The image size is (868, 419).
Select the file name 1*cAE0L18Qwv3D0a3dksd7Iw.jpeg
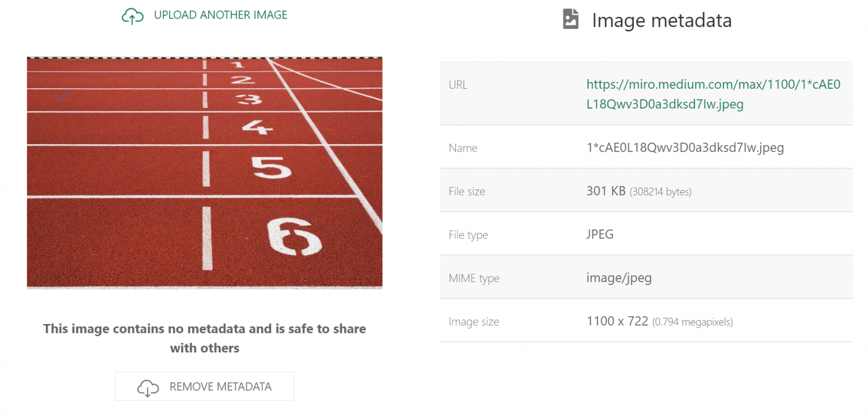(685, 148)
